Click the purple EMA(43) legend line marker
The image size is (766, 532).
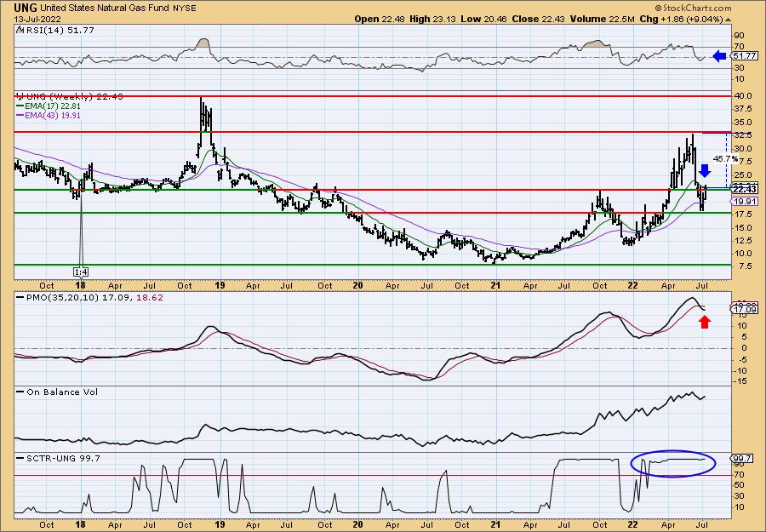coord(20,116)
